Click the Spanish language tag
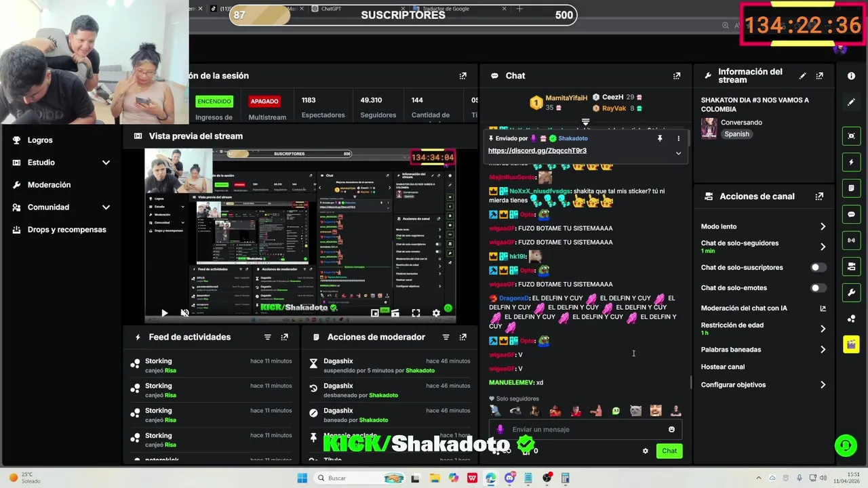The width and height of the screenshot is (868, 488). tap(736, 134)
